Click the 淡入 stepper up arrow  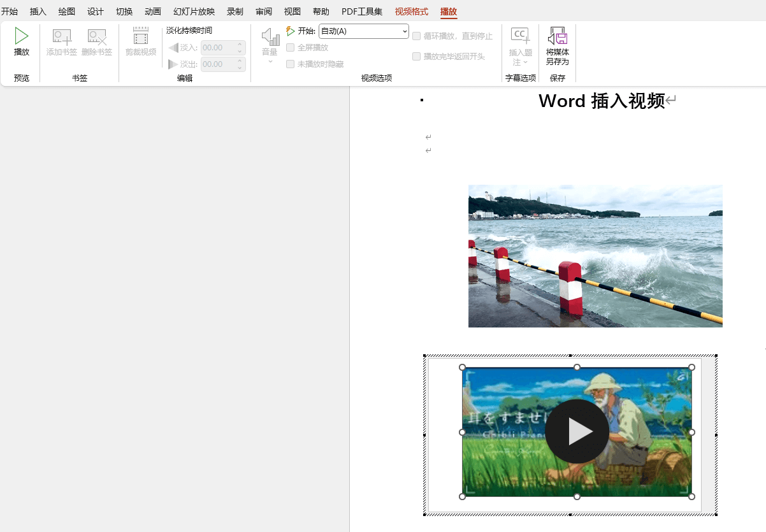(x=239, y=44)
